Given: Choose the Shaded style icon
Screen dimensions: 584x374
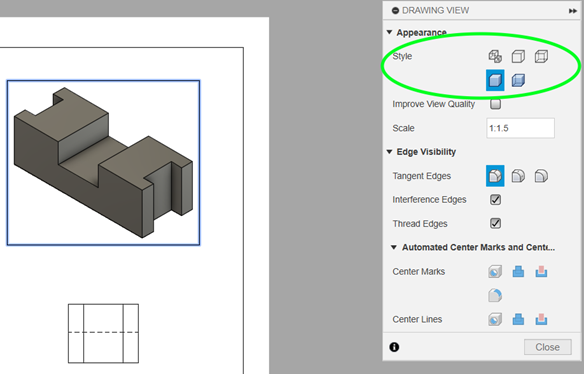Looking at the screenshot, I should (495, 80).
